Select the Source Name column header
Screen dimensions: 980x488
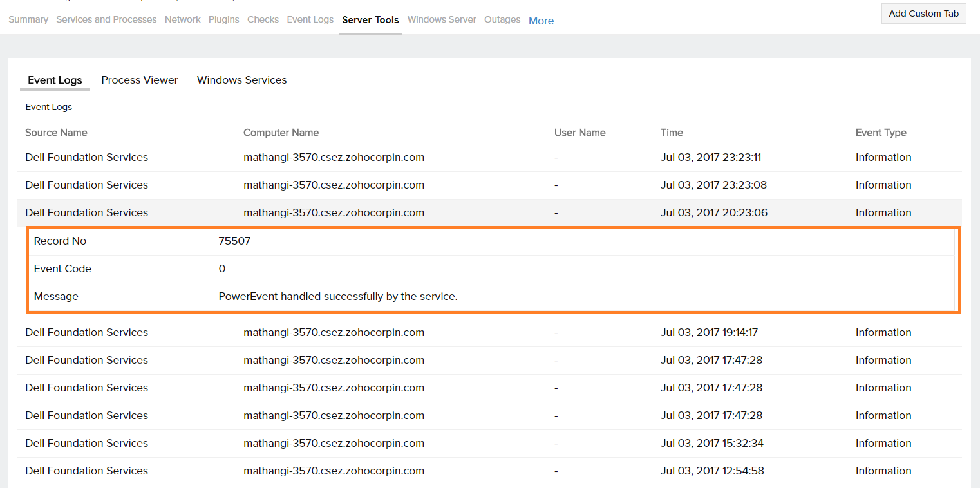[x=56, y=133]
